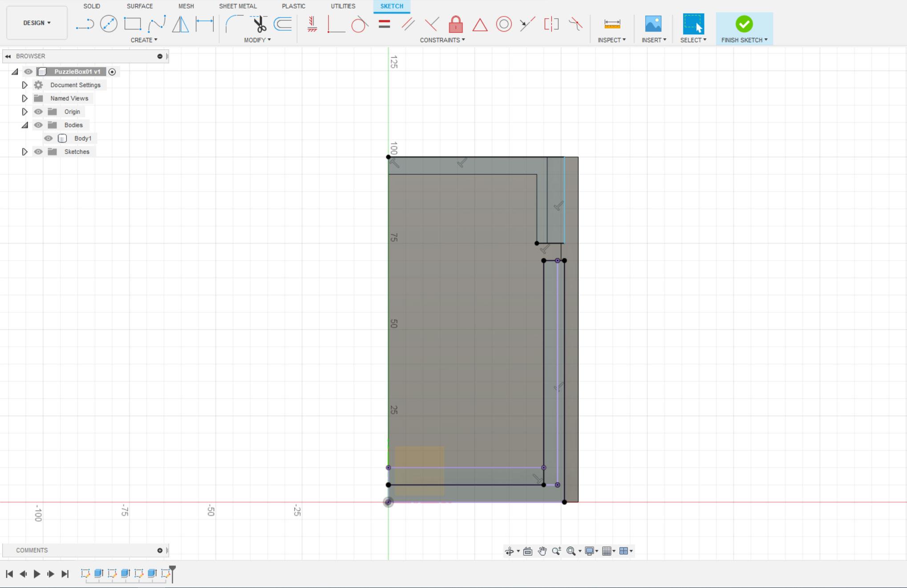Select the Line sketch tool
907x588 pixels.
click(x=84, y=24)
